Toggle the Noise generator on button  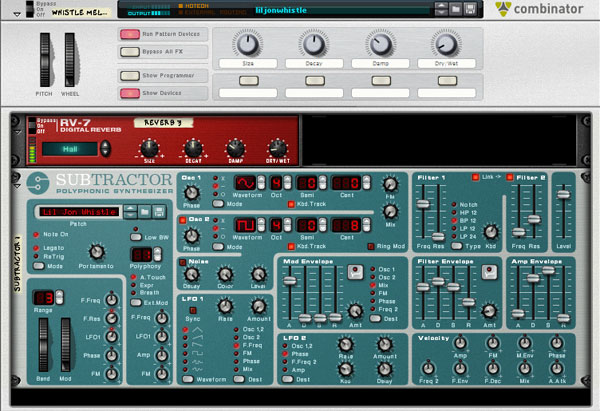click(183, 262)
